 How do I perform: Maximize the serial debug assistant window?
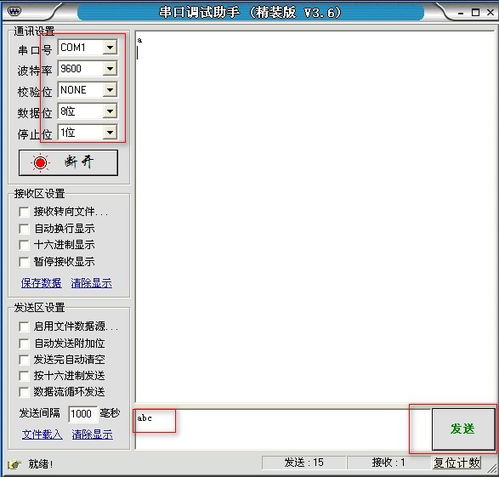476,13
